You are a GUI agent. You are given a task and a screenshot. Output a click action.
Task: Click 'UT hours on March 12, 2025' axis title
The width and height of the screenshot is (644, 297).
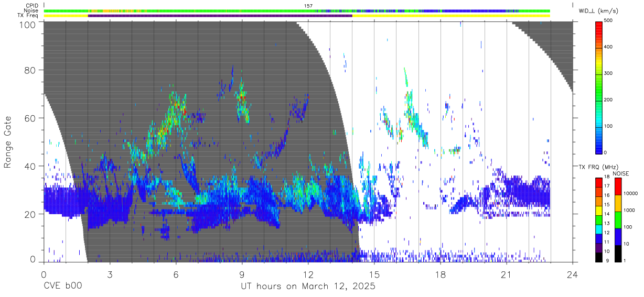308,287
